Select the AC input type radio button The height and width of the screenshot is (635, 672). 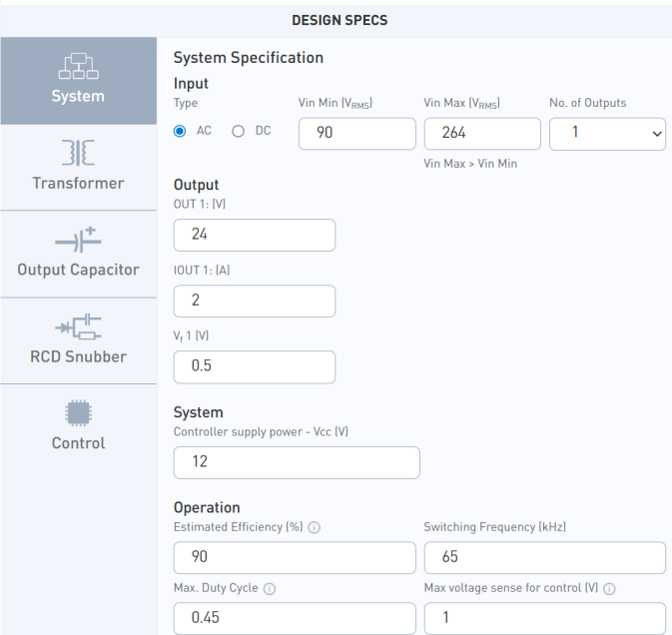[x=181, y=132]
